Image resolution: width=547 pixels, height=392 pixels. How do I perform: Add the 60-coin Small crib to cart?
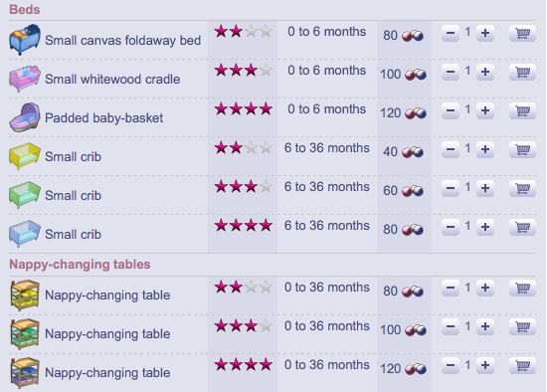pyautogui.click(x=522, y=188)
